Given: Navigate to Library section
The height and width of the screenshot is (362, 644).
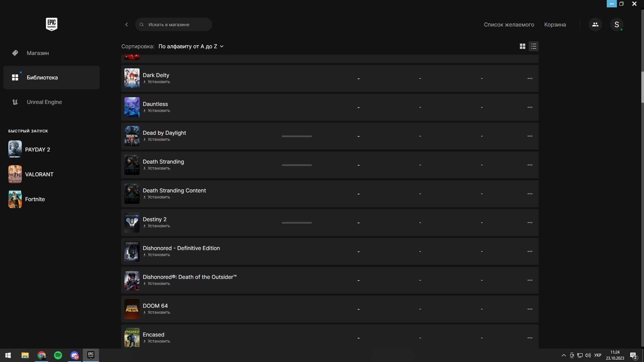Looking at the screenshot, I should click(51, 77).
